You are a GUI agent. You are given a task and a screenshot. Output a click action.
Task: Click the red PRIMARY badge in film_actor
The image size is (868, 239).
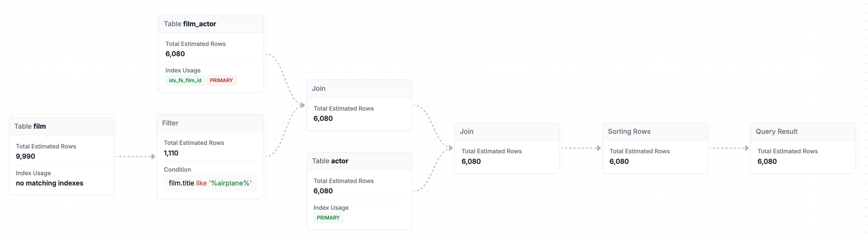[221, 80]
